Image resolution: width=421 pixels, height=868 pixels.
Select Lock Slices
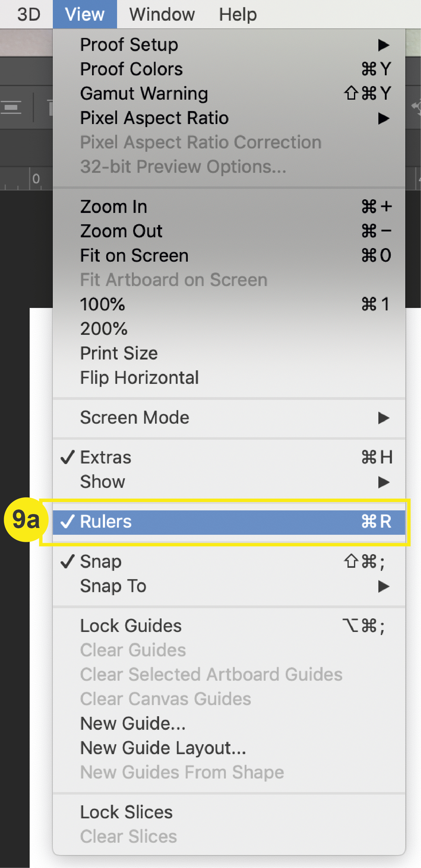pyautogui.click(x=126, y=812)
